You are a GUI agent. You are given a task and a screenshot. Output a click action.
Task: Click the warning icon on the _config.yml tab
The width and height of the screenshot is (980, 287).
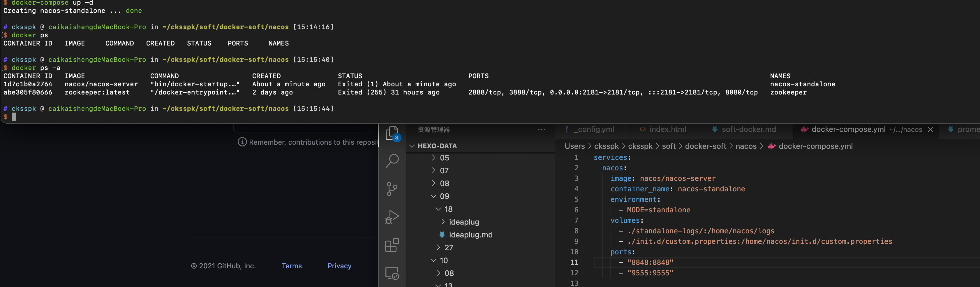[x=566, y=129]
